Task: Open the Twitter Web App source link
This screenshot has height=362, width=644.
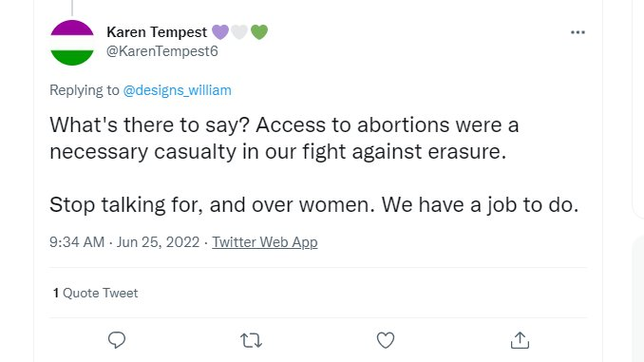Action: pos(265,242)
